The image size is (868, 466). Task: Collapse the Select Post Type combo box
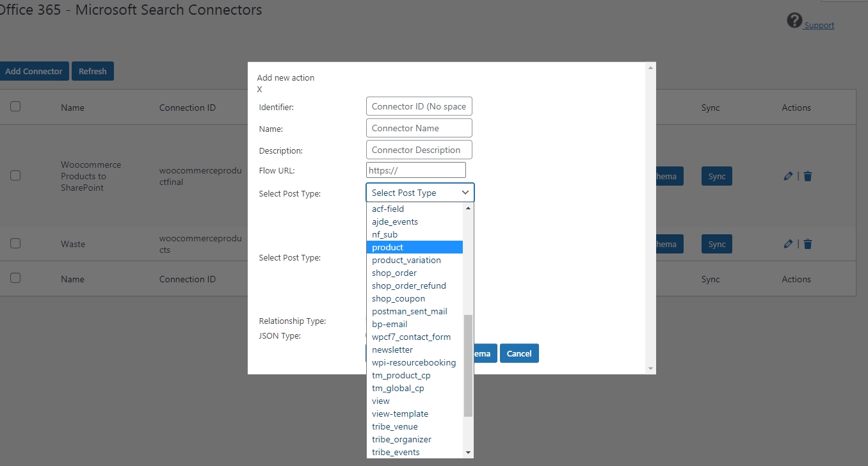tap(420, 193)
